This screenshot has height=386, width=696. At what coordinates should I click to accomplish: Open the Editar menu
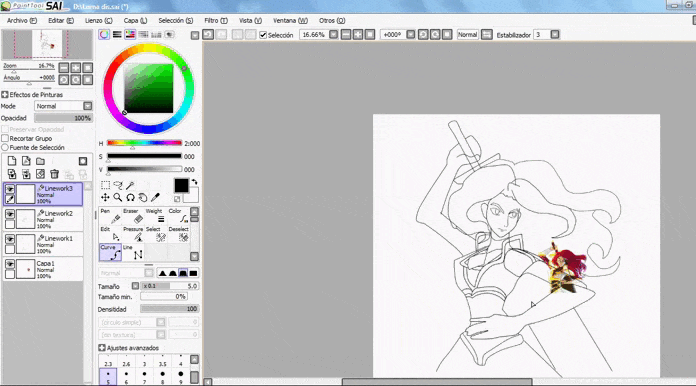tap(61, 20)
